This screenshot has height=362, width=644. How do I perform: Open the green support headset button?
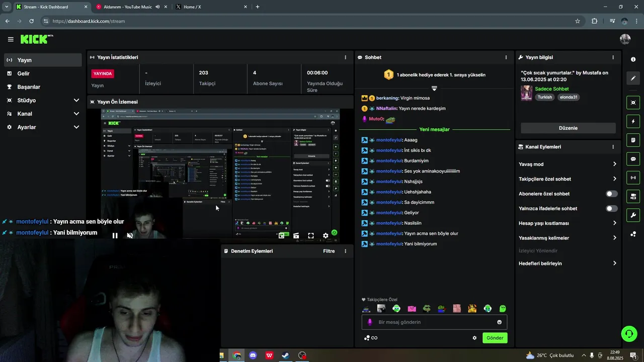point(628,333)
